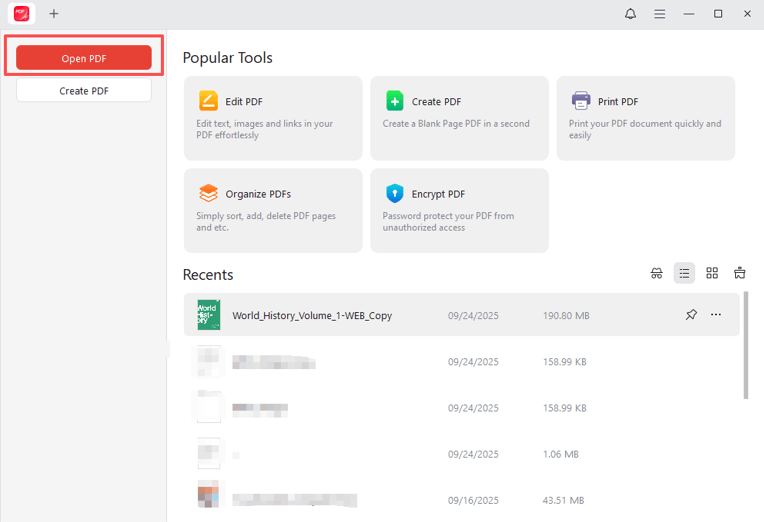
Task: Switch Recents to grid view
Action: point(712,273)
